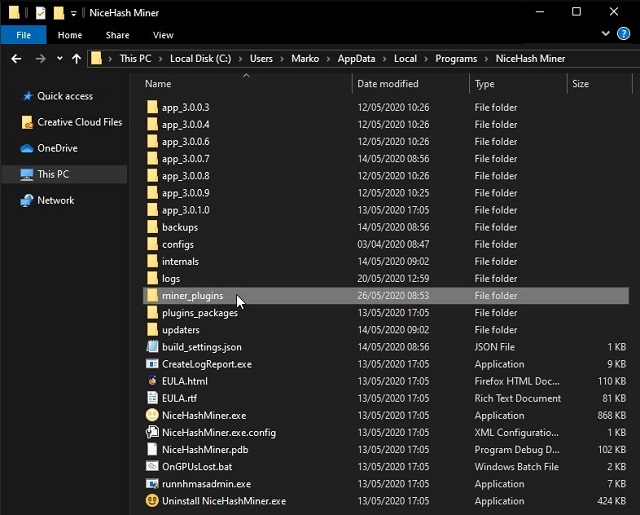Click the Forward navigation arrow
The width and height of the screenshot is (640, 515).
coord(40,59)
